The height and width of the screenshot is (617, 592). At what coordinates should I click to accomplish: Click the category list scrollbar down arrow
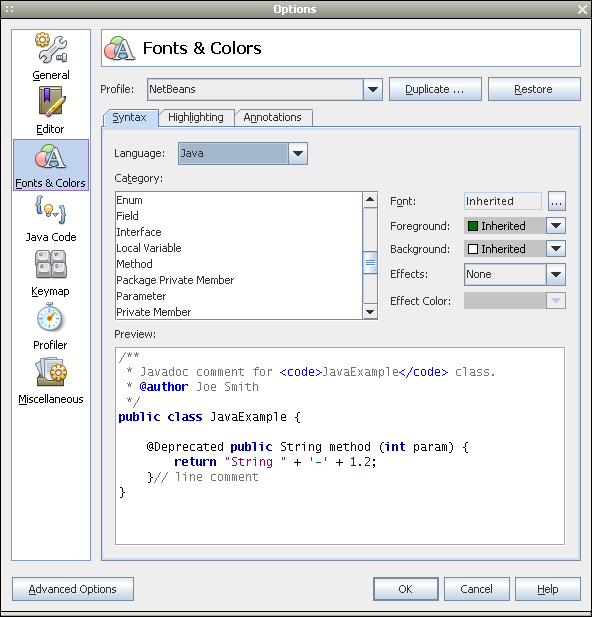point(370,312)
